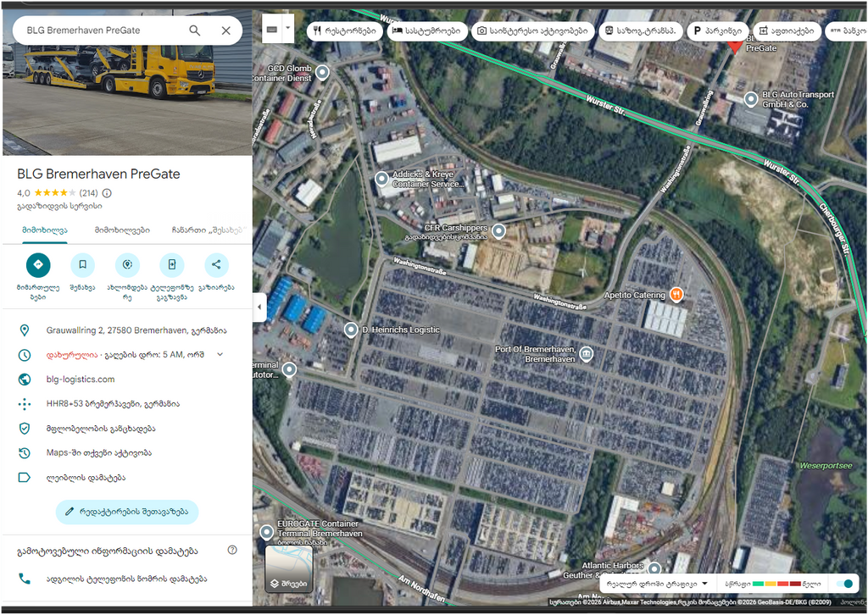Image resolution: width=868 pixels, height=615 pixels.
Task: Open the live traffic dropdown
Action: point(658,584)
